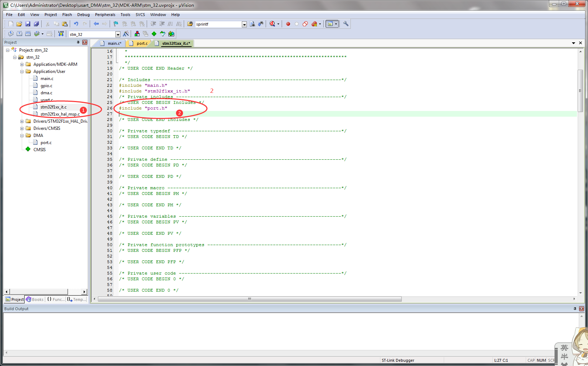Click the Select Software Packs icon
The width and height of the screenshot is (588, 366).
[x=162, y=34]
